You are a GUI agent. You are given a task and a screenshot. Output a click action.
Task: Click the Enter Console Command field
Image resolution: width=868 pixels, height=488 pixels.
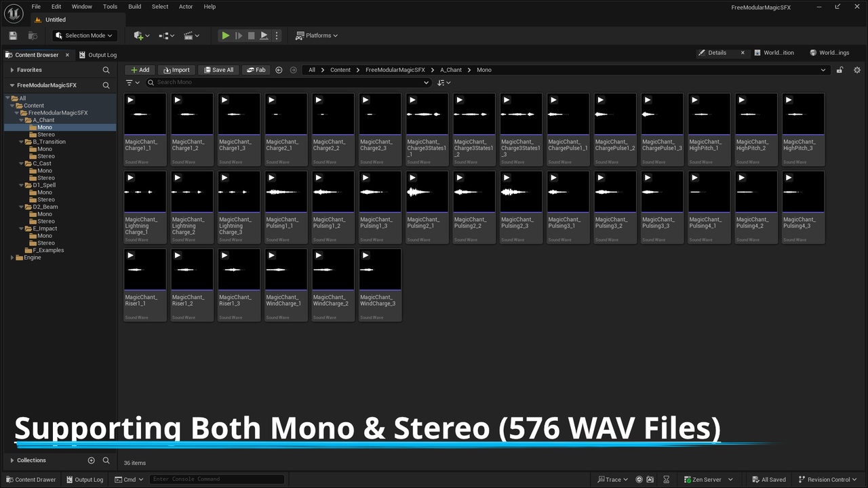(217, 479)
